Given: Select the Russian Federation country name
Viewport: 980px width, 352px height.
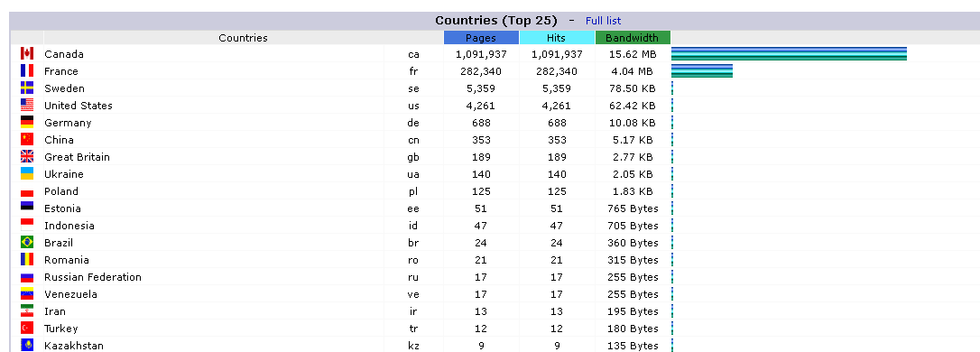Looking at the screenshot, I should tap(93, 277).
